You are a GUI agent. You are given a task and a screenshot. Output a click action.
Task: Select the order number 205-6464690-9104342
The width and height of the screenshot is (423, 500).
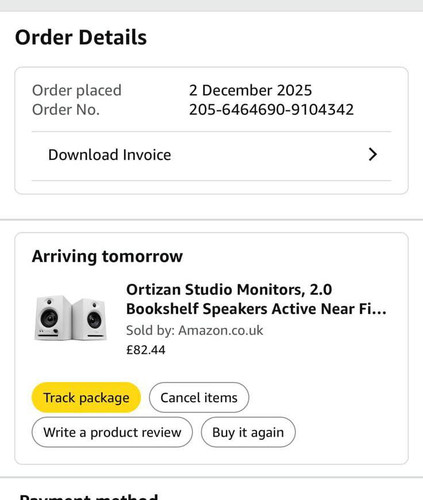(271, 110)
